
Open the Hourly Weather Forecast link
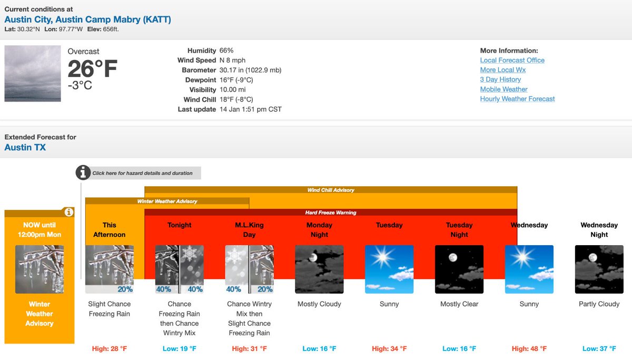(x=518, y=99)
